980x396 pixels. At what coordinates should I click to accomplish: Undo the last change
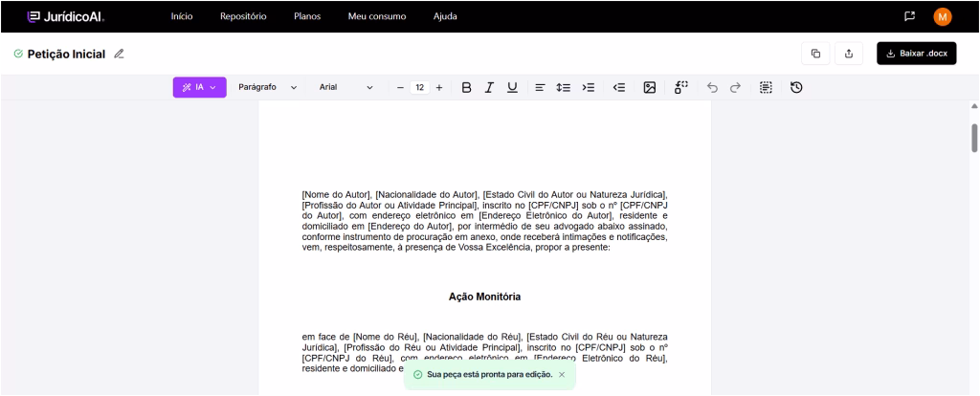[712, 87]
